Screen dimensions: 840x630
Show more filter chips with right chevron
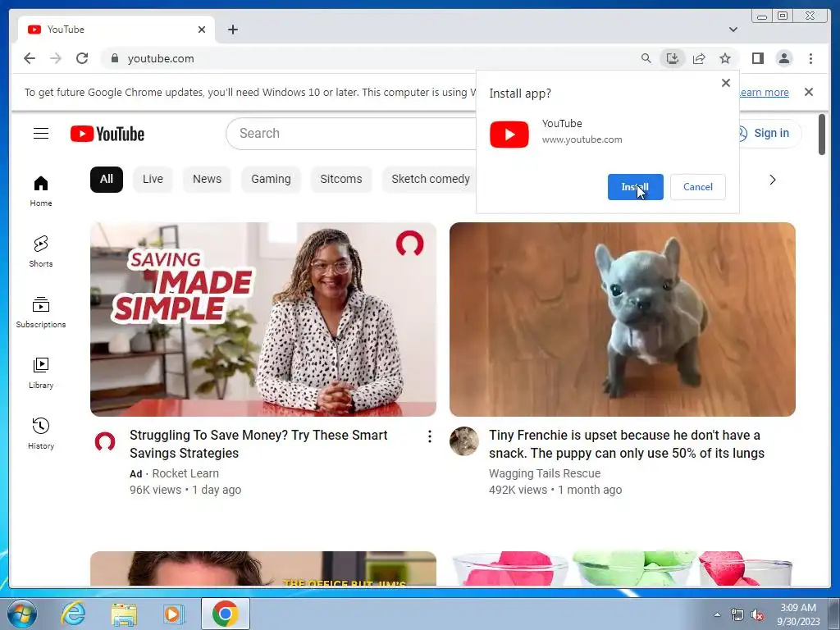click(x=772, y=180)
